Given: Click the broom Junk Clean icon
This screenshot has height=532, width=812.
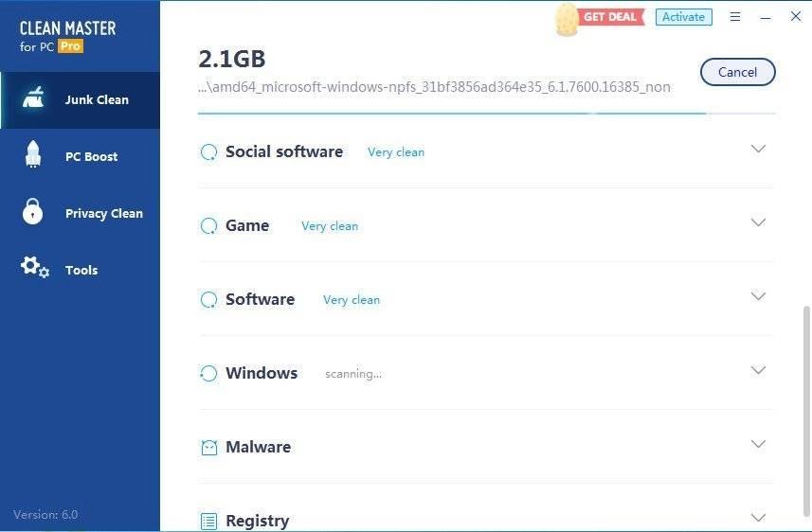Looking at the screenshot, I should click(33, 98).
